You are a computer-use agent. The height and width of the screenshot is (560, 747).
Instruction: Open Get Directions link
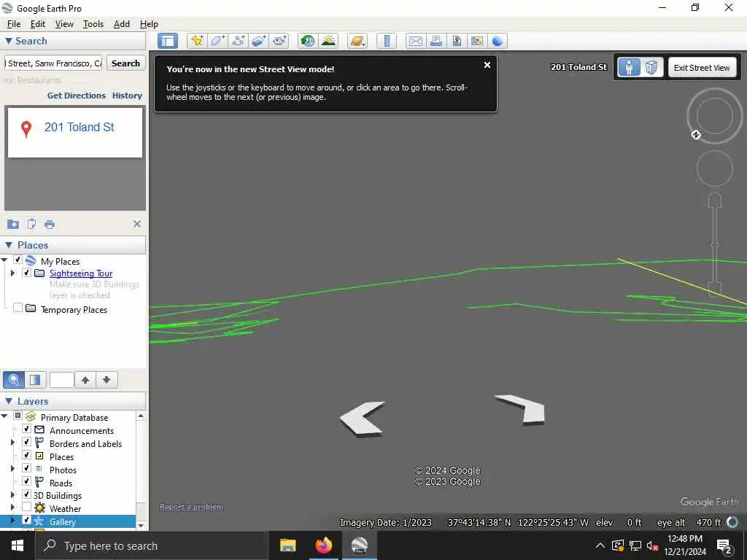(x=76, y=96)
